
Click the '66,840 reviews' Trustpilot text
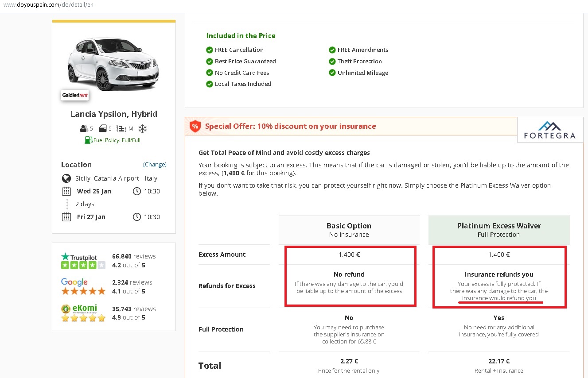coord(134,256)
